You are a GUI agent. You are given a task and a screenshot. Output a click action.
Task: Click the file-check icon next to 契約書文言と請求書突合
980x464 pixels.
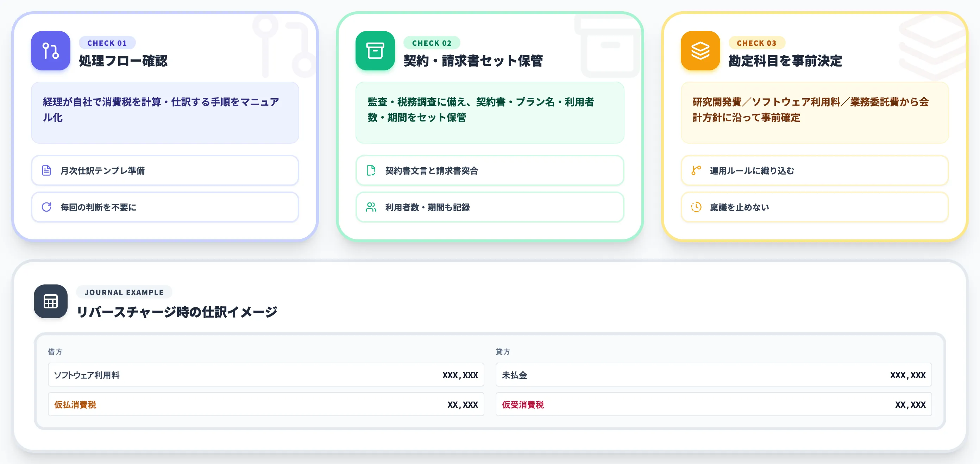tap(371, 170)
